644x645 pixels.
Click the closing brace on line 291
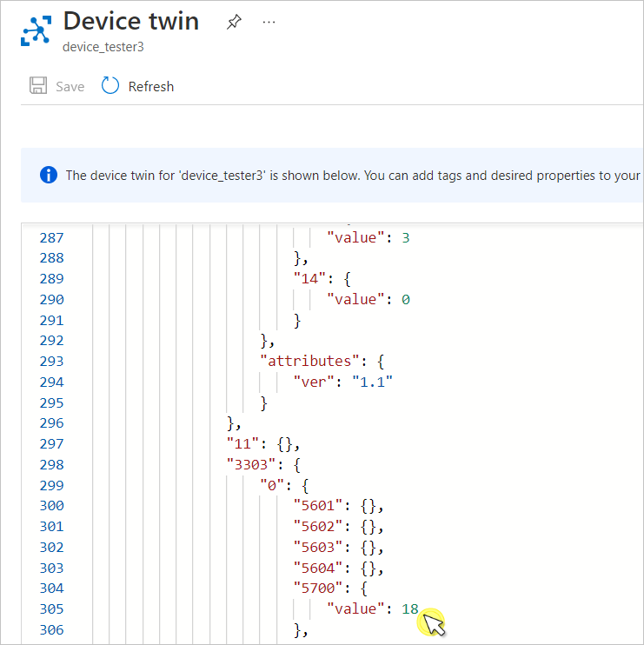(x=297, y=321)
